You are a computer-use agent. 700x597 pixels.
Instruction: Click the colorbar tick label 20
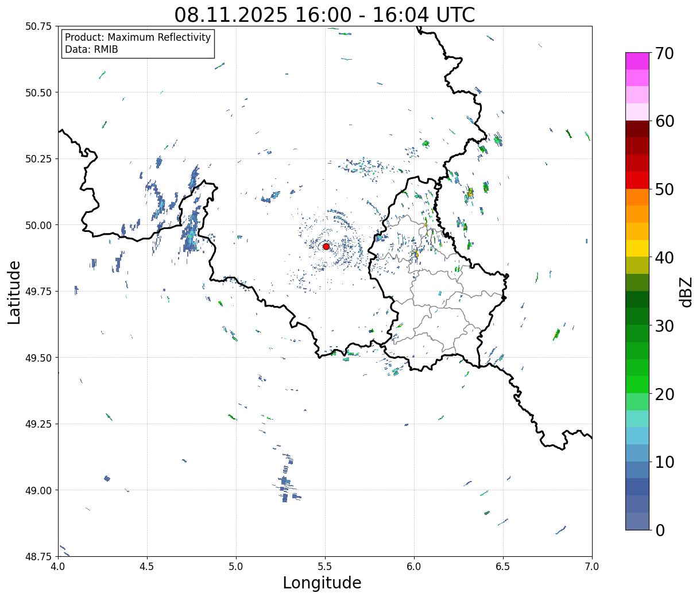tap(664, 394)
